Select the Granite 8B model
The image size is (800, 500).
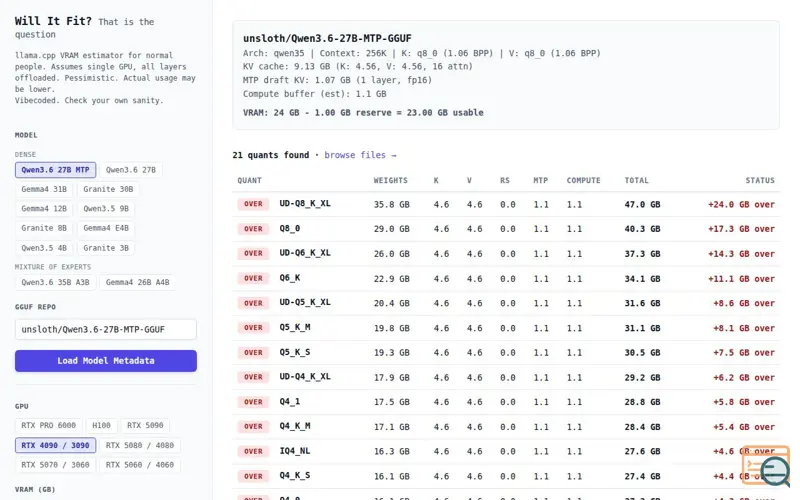(x=44, y=228)
